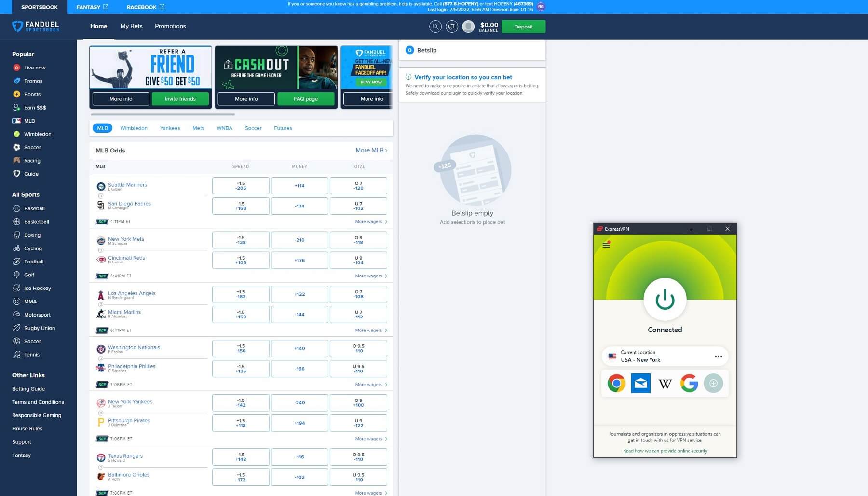Screen dimensions: 868x496
Task: Select MLB in the Popular sidebar
Action: (24, 121)
